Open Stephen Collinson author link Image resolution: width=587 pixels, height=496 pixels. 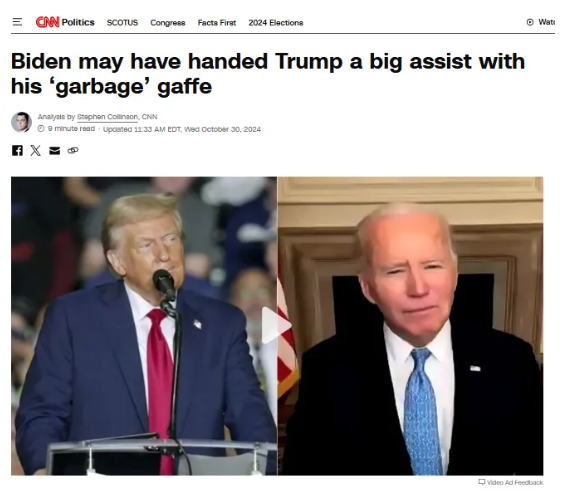click(107, 117)
